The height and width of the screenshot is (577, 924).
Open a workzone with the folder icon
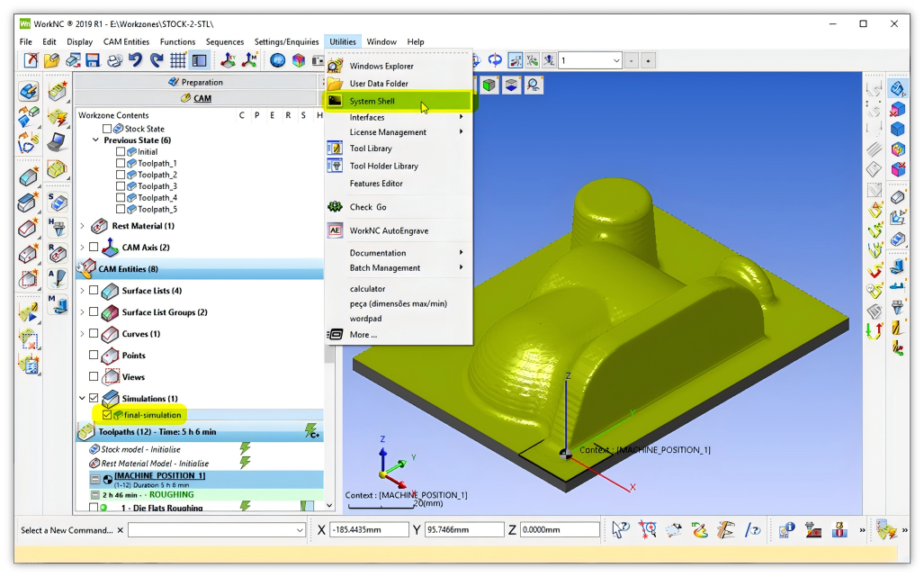coord(52,60)
